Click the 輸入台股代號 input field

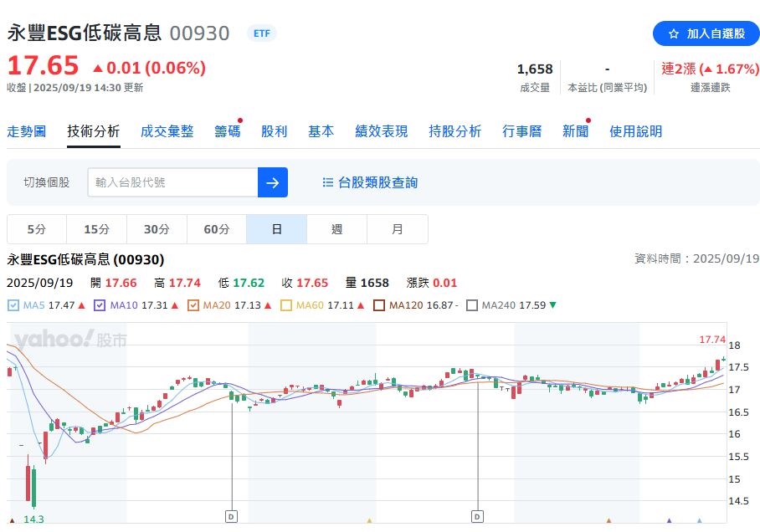(x=167, y=182)
